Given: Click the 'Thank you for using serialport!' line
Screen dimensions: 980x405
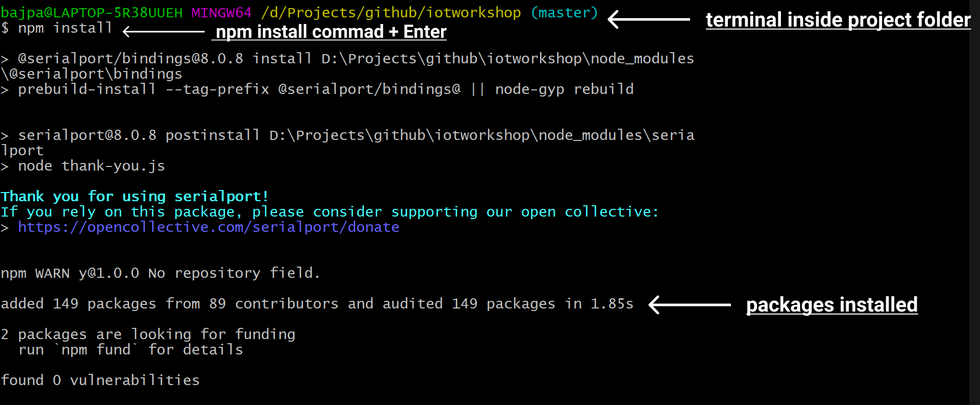Looking at the screenshot, I should coord(134,197).
